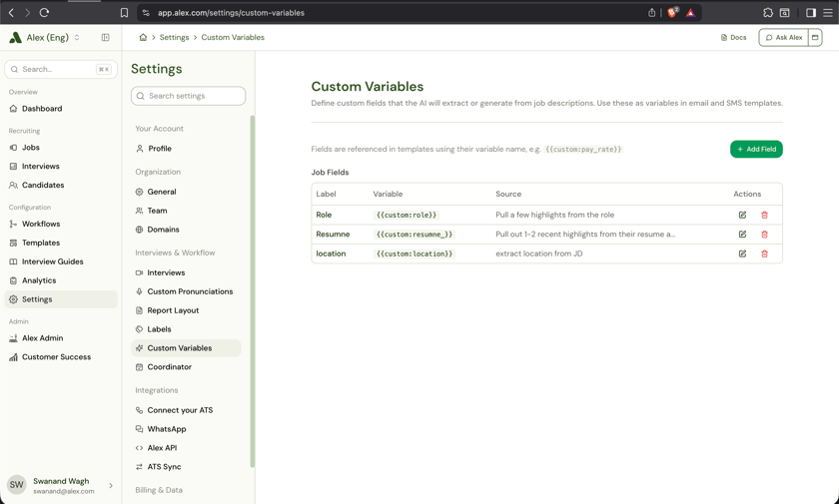Open Dashboard in main sidebar
The height and width of the screenshot is (504, 839).
[x=61, y=109]
